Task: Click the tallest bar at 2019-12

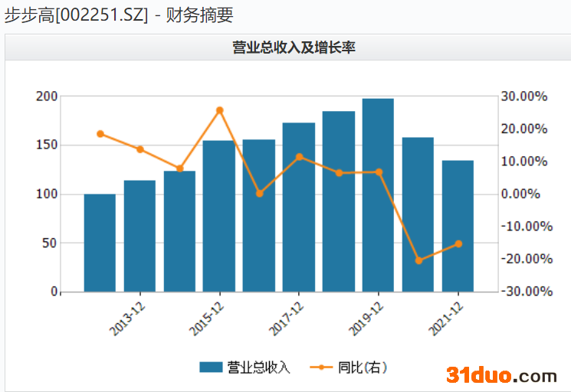Action: pyautogui.click(x=378, y=195)
